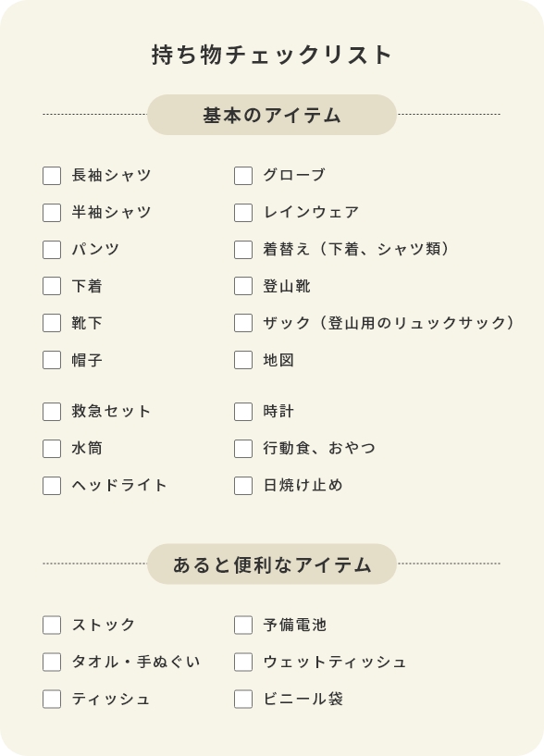This screenshot has width=544, height=756.
Task: Tick the パンツ item
Action: tap(51, 249)
